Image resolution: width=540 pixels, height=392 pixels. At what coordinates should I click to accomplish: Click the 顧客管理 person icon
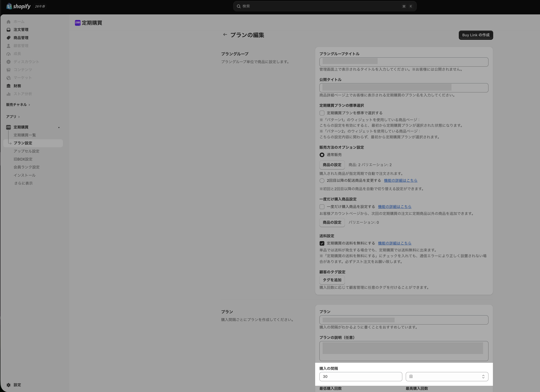coord(9,46)
